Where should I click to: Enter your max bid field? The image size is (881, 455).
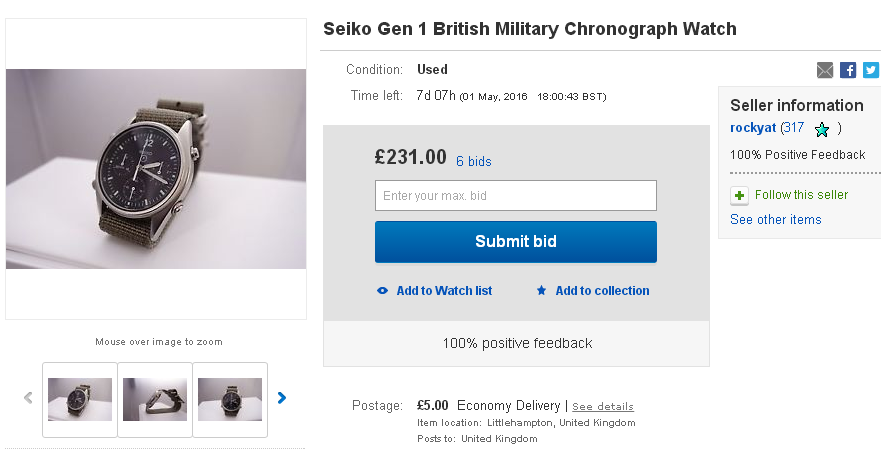[x=516, y=195]
